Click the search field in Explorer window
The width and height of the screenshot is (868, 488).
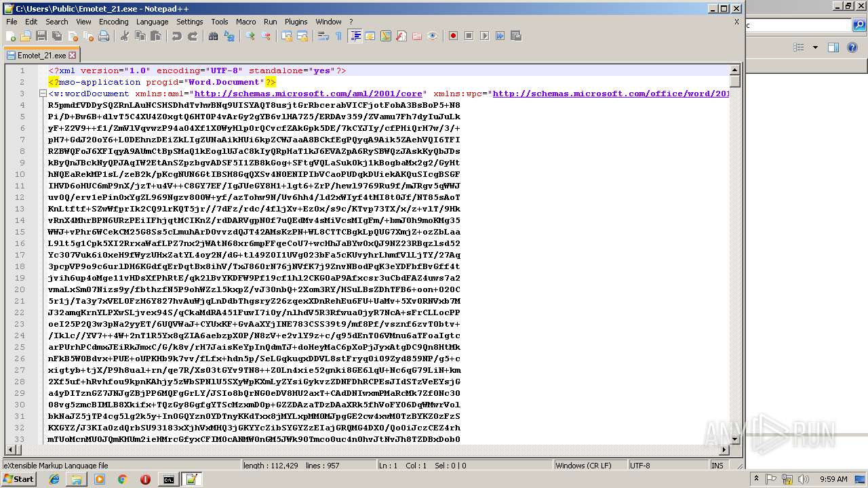[798, 25]
